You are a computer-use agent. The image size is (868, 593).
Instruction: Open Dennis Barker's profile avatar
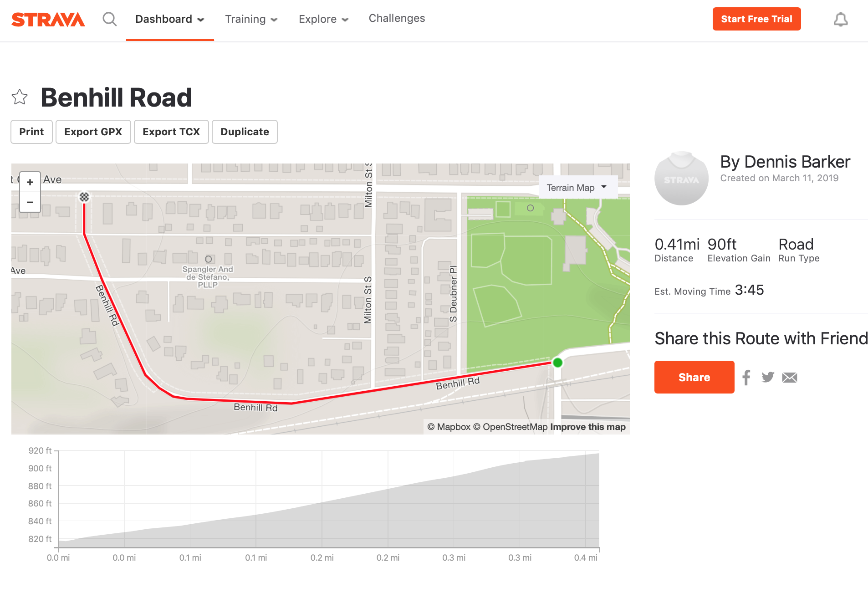681,178
